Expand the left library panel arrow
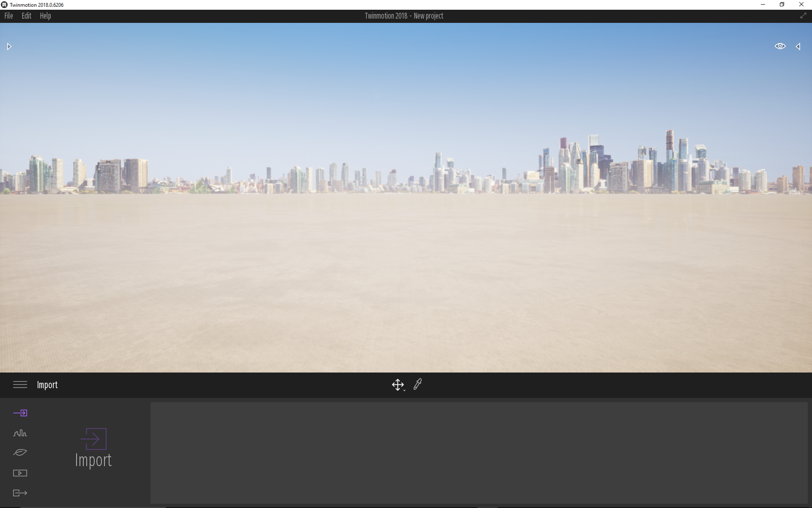Viewport: 812px width, 508px height. [9, 47]
